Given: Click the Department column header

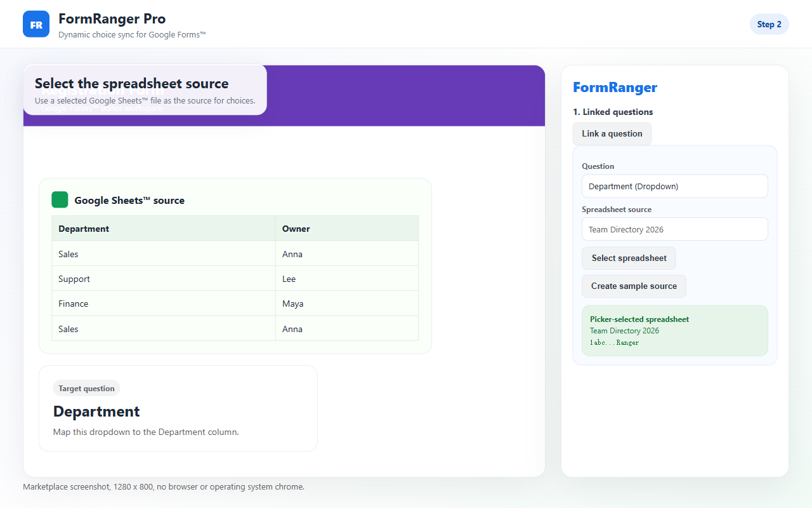Looking at the screenshot, I should pos(164,229).
